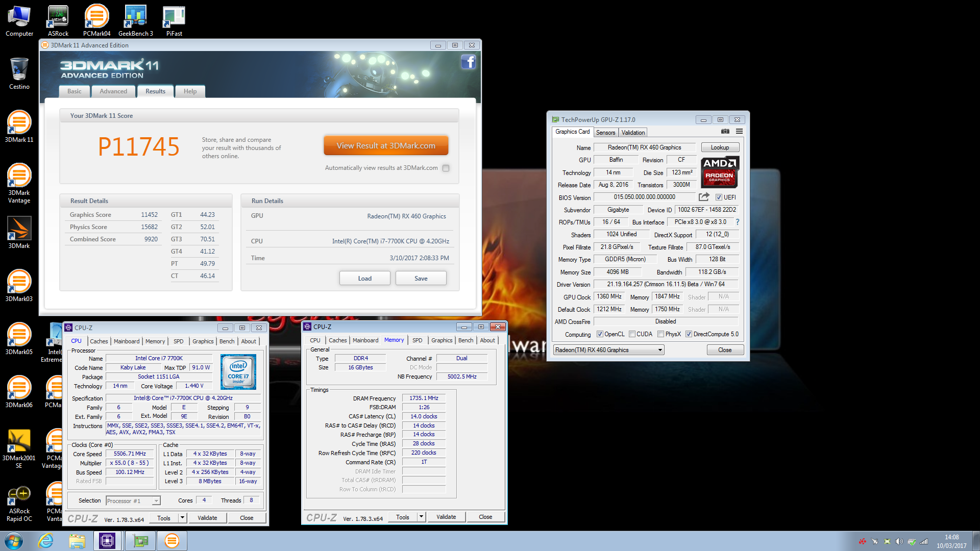980x551 pixels.
Task: Open the Mainboard tab in left CPU-Z
Action: tap(126, 341)
